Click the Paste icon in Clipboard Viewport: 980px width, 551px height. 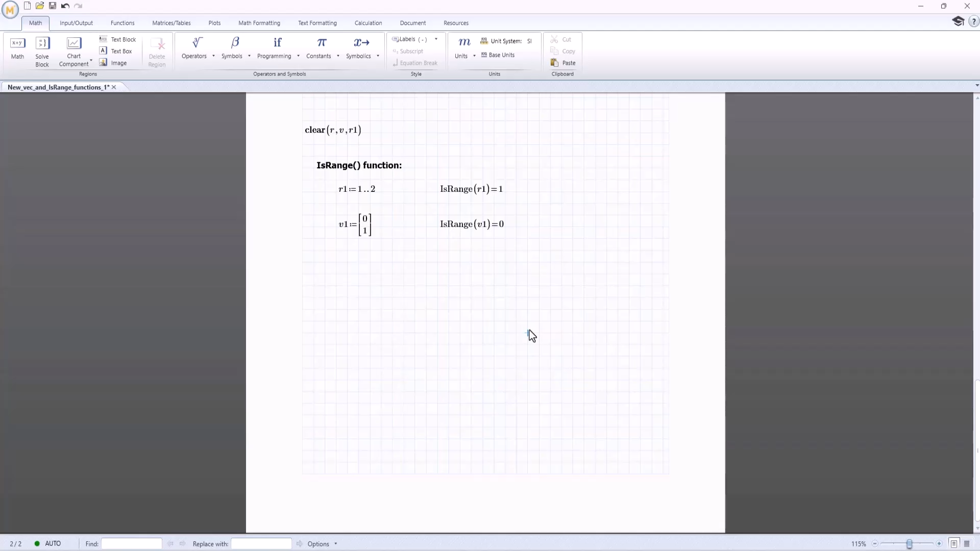point(555,63)
